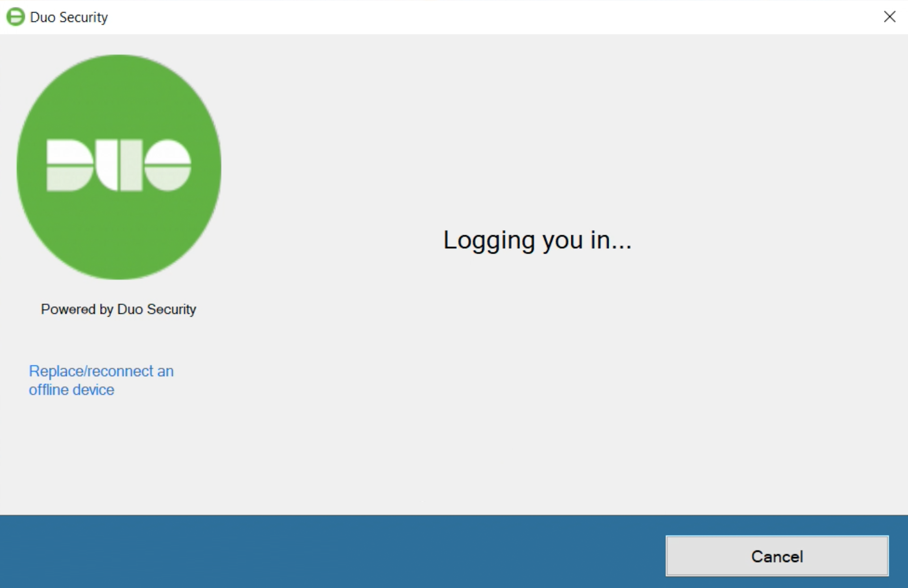
Task: Click the word 'Logging' in the status text
Action: tap(489, 241)
